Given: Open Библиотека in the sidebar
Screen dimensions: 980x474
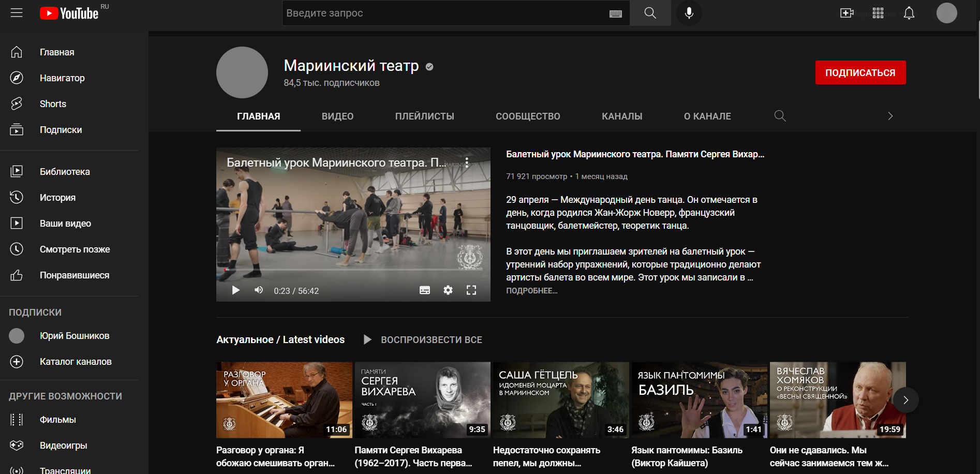Looking at the screenshot, I should tap(69, 172).
